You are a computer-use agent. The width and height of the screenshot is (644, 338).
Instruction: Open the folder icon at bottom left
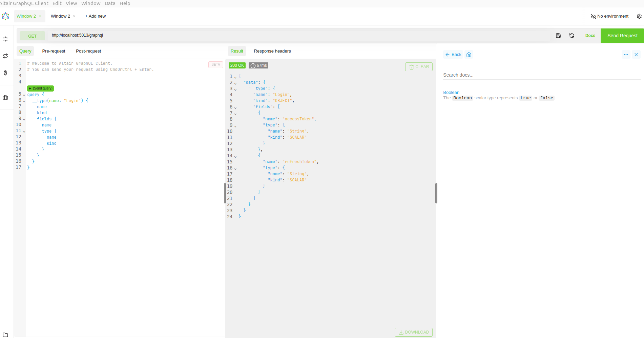click(x=5, y=335)
